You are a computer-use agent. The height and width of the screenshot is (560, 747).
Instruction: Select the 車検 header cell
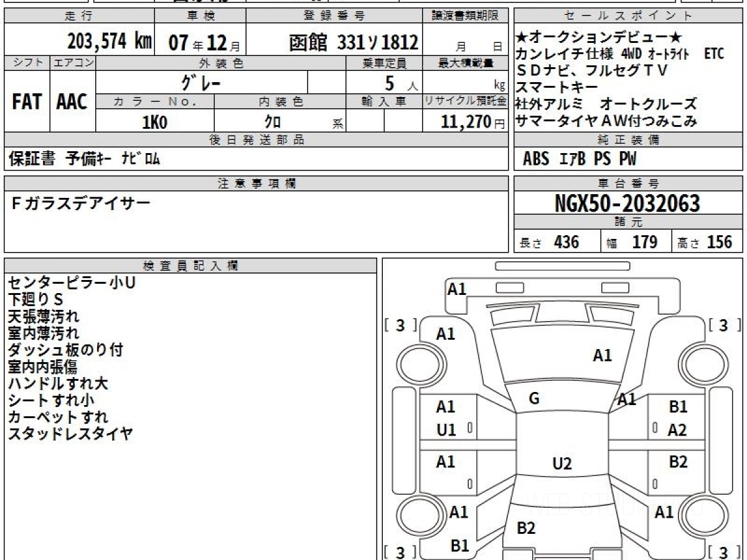click(200, 16)
